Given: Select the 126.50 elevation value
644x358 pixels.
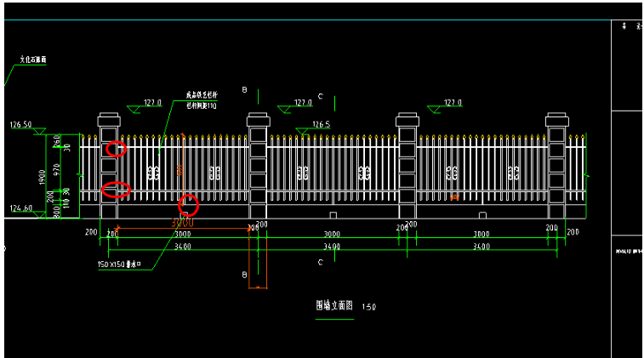Looking at the screenshot, I should 20,124.
